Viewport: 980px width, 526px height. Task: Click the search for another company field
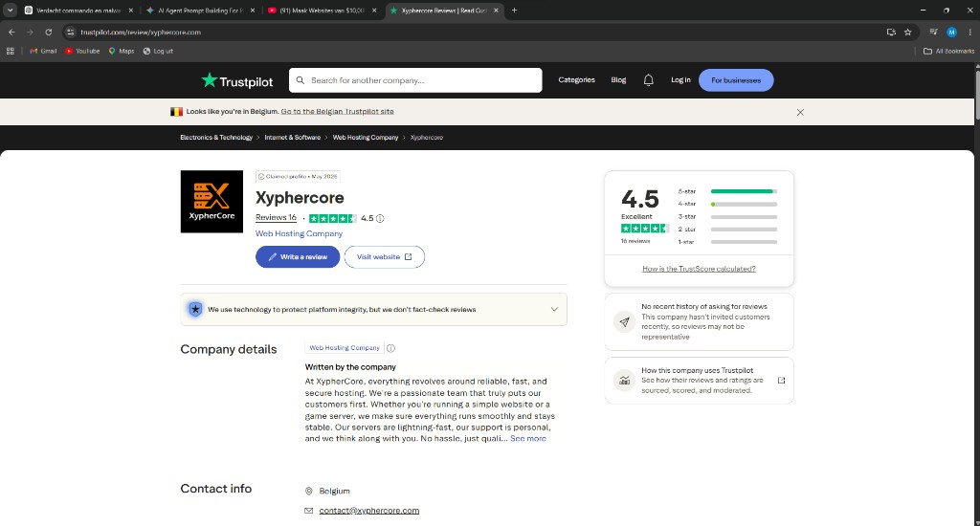pyautogui.click(x=415, y=80)
